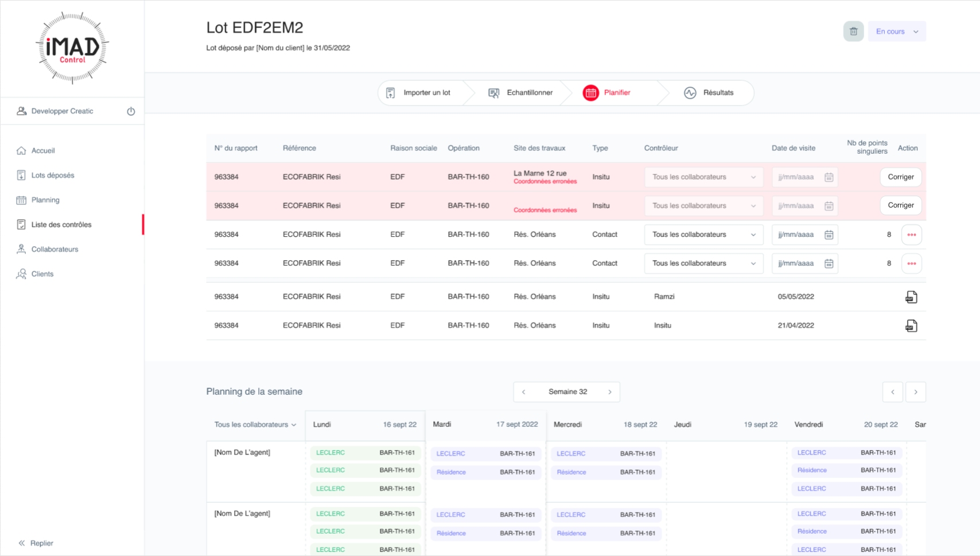Click the trash delete icon near En cours
The height and width of the screenshot is (556, 980).
pos(853,32)
